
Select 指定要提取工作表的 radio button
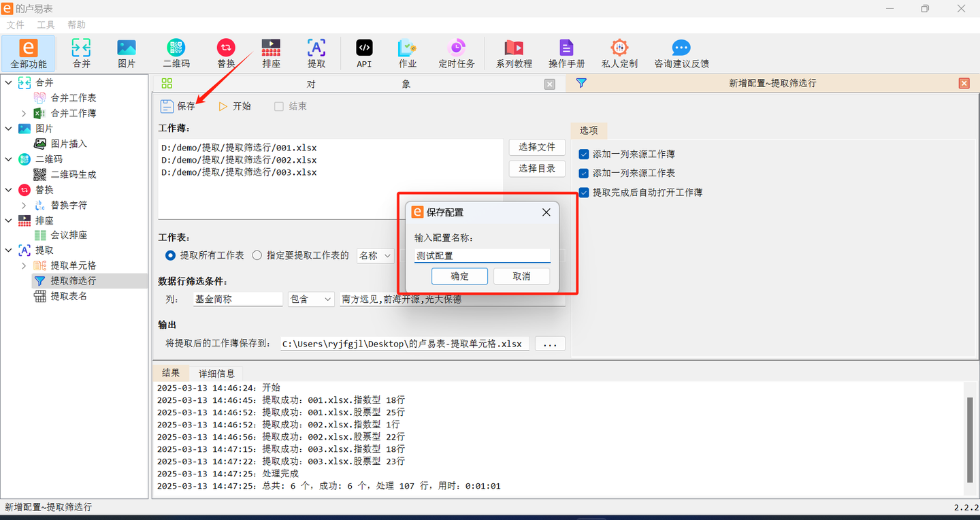(x=257, y=255)
